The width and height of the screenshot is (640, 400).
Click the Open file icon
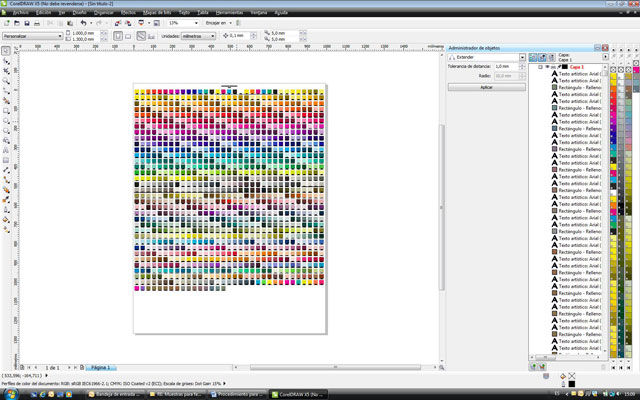pyautogui.click(x=16, y=22)
